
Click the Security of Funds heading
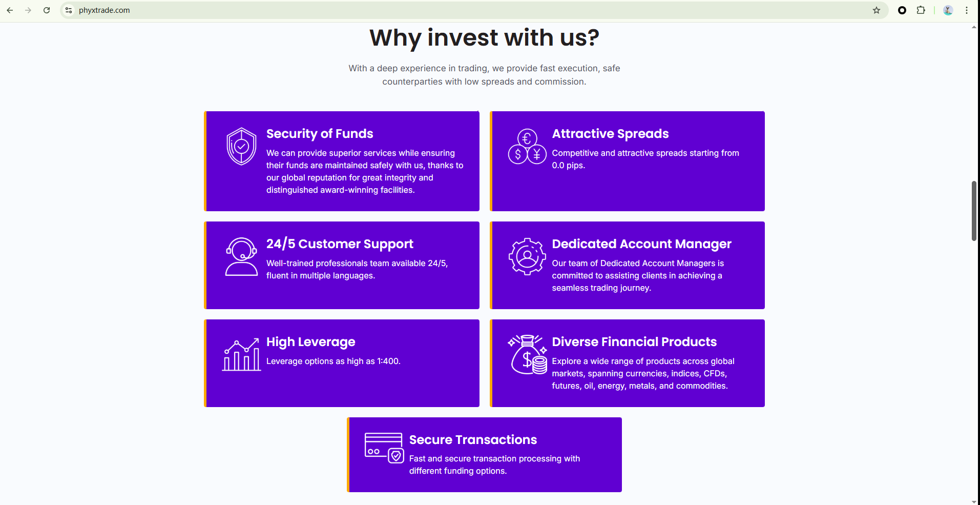(320, 134)
